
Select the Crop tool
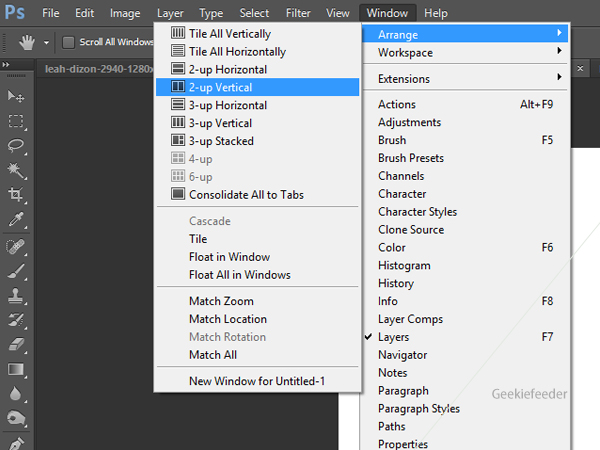16,196
